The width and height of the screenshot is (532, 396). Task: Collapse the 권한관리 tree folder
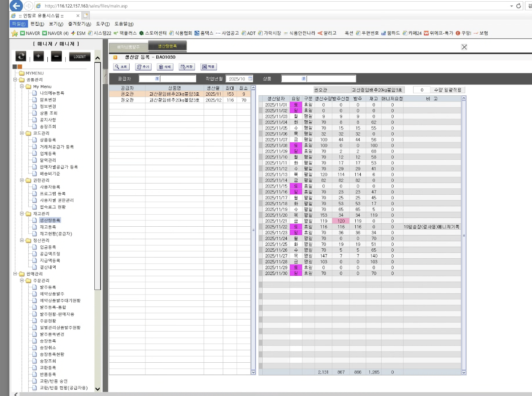[22, 180]
